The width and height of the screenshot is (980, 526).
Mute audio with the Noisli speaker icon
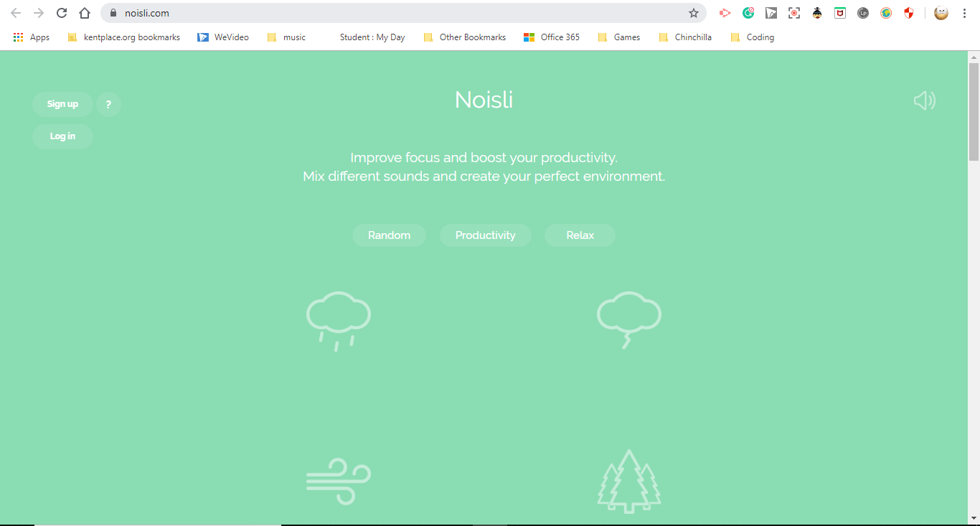[925, 100]
